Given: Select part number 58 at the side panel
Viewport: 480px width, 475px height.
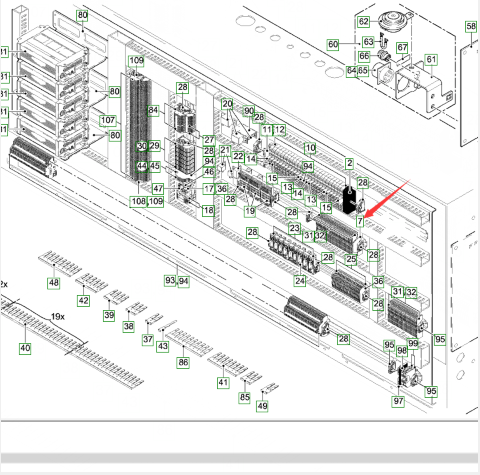Looking at the screenshot, I should [x=471, y=26].
